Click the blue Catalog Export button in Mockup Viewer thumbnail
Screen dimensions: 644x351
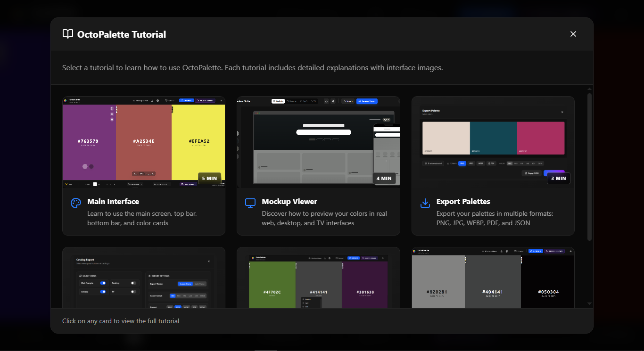[x=367, y=101]
